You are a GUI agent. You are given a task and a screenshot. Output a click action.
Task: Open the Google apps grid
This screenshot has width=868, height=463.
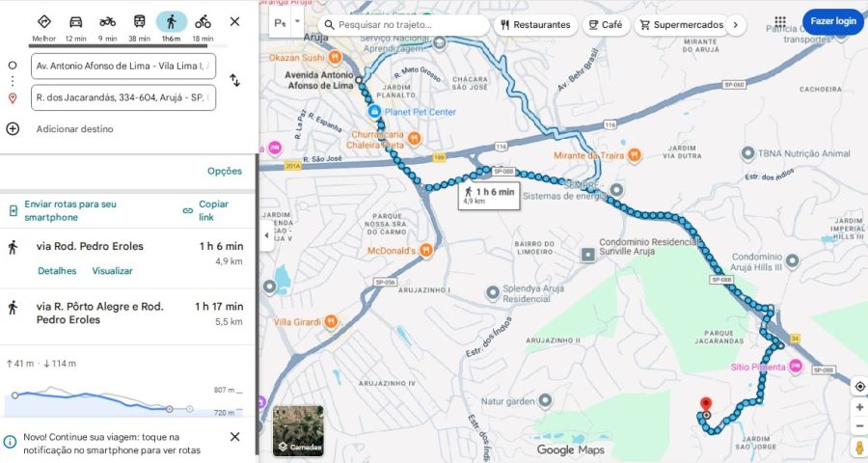click(x=780, y=21)
